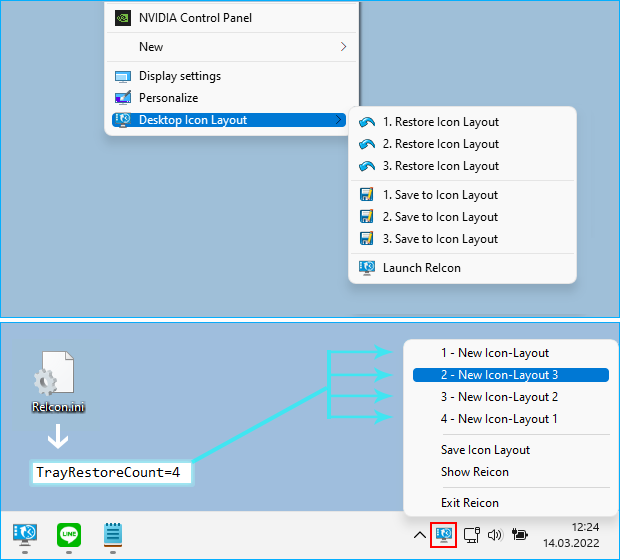Viewport: 620px width, 560px height.
Task: Click the ReIcon tray icon highlighted in red
Action: (x=444, y=534)
